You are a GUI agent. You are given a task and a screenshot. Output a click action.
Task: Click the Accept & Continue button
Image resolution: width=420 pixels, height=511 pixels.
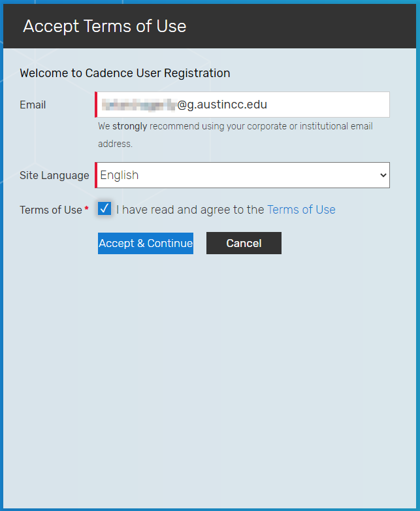coord(146,243)
